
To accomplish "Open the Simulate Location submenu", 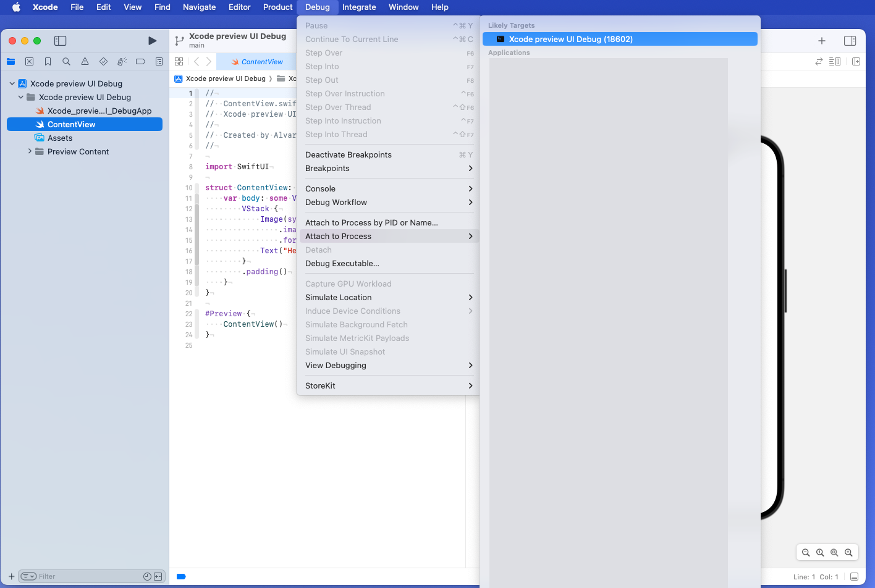I will [x=388, y=297].
